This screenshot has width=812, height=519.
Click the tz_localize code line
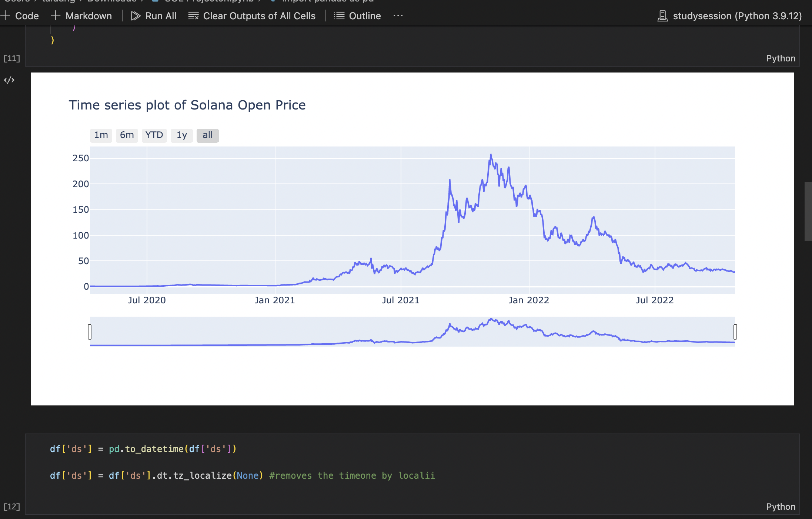click(x=243, y=476)
